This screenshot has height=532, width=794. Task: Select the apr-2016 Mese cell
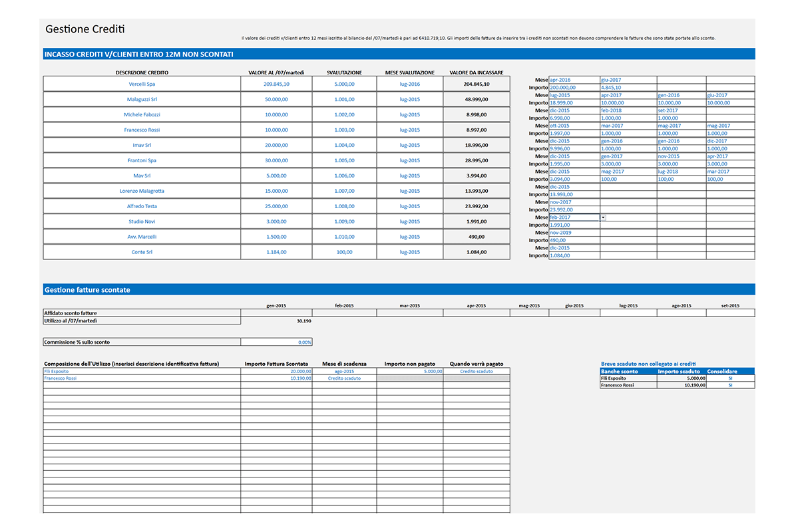[575, 80]
